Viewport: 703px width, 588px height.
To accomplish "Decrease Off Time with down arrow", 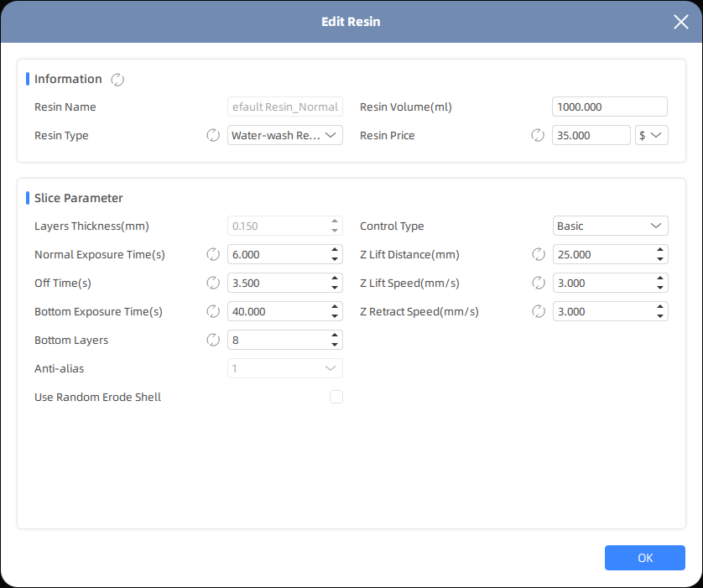I will coord(335,288).
